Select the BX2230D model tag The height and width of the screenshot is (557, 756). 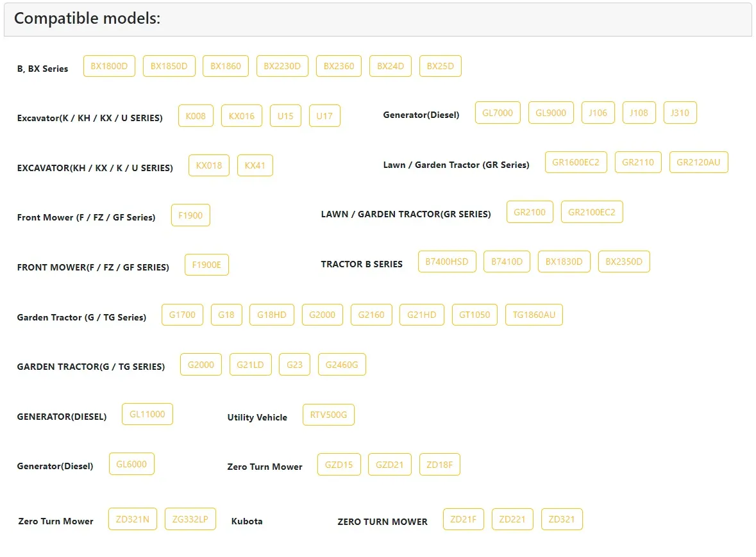pyautogui.click(x=282, y=66)
